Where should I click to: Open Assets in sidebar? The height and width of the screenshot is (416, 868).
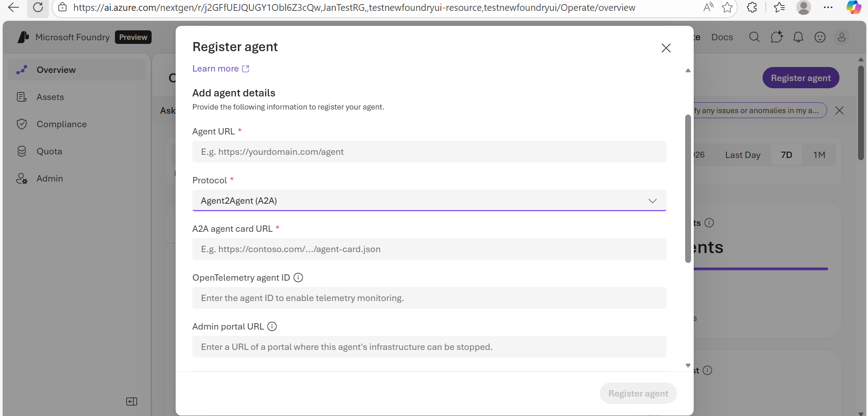coord(77,97)
